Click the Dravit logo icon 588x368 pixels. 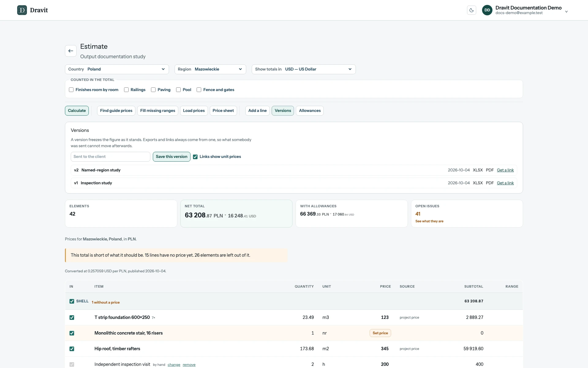[22, 10]
